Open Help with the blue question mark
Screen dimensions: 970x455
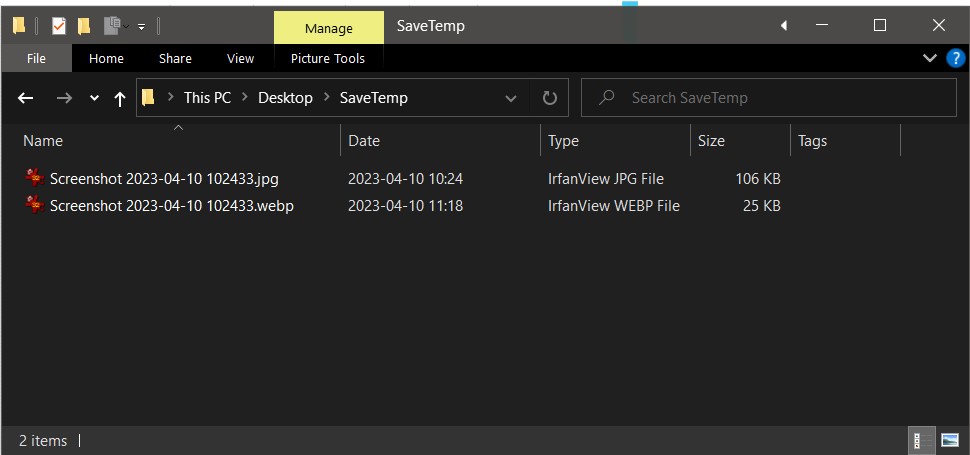point(954,58)
